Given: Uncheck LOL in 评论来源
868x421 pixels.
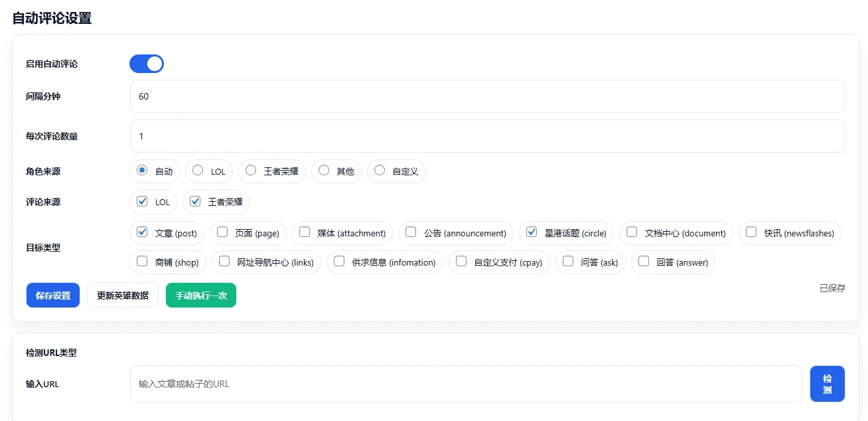Looking at the screenshot, I should pyautogui.click(x=142, y=202).
